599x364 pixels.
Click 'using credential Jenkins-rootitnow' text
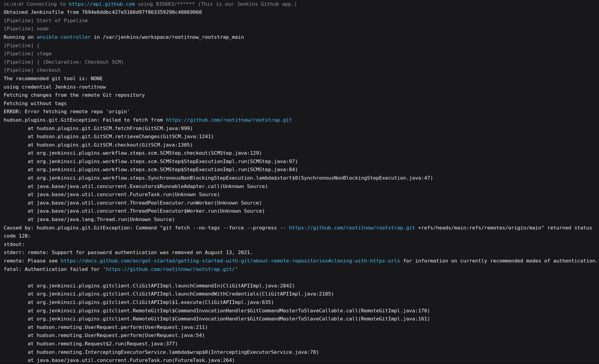pyautogui.click(x=55, y=87)
